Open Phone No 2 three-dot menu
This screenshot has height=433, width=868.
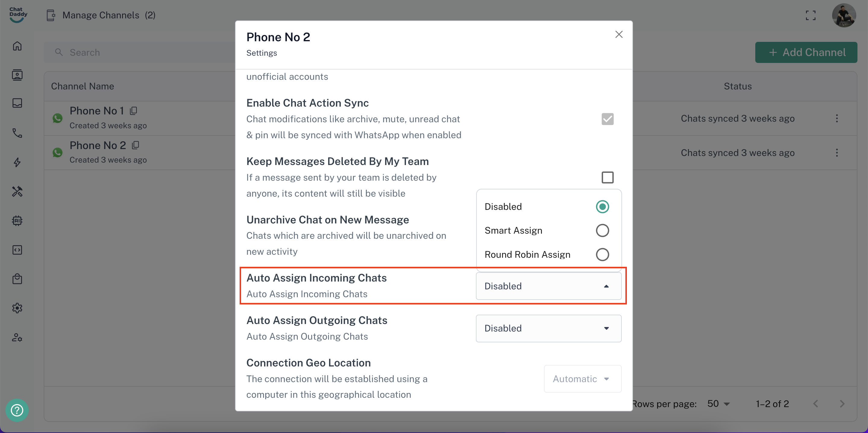[836, 153]
